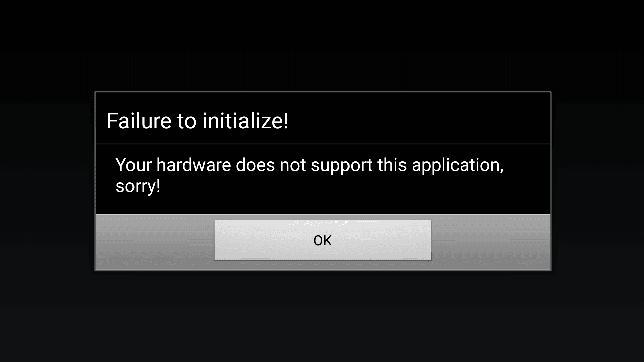Click the black message area right of "sorry!"

[356, 186]
